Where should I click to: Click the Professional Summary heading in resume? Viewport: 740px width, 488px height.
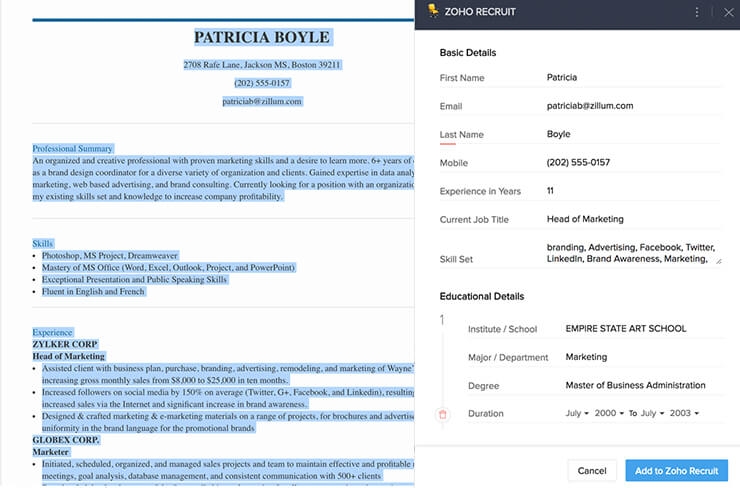click(73, 148)
